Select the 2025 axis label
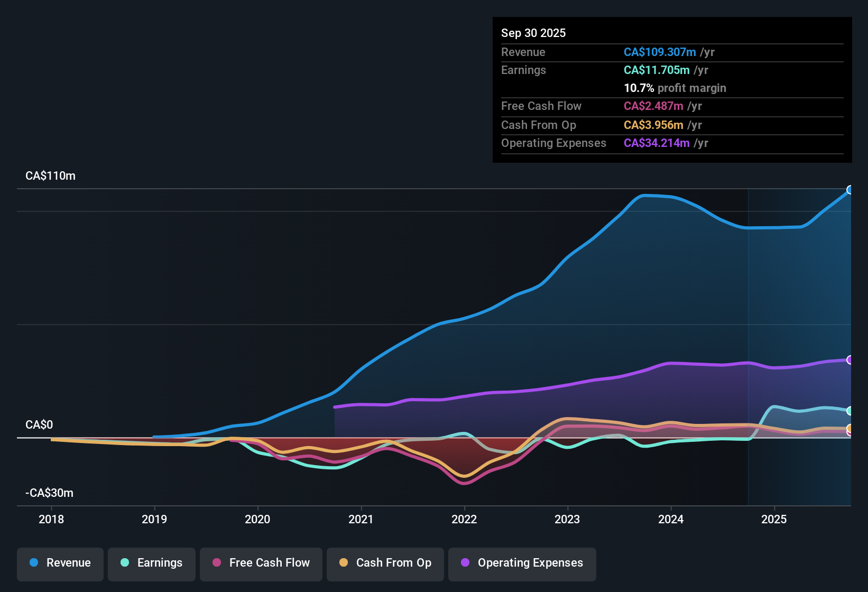Screen dimensions: 868x592 [774, 520]
